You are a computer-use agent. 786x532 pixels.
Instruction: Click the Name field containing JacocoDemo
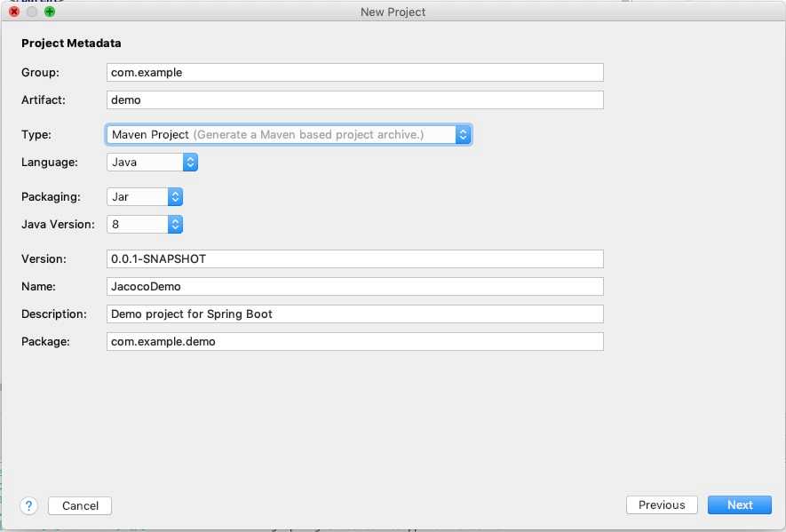click(355, 286)
